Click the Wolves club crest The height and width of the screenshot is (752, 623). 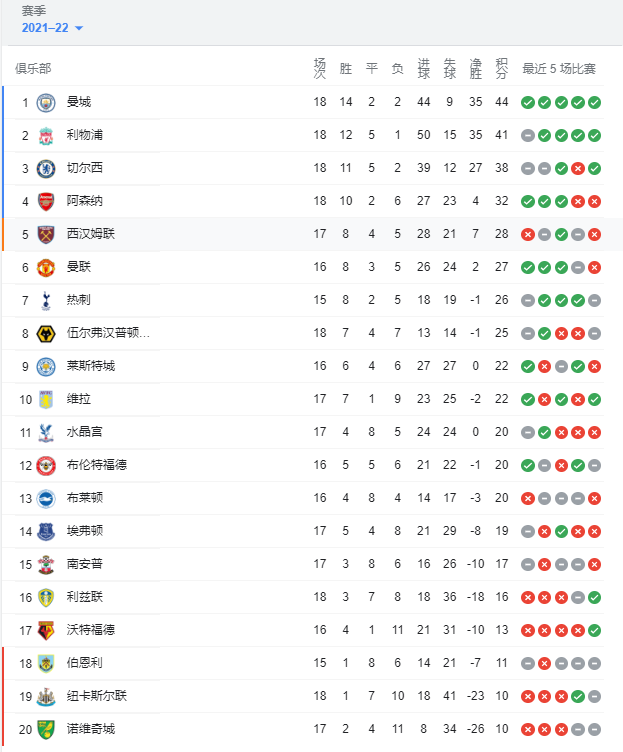[x=46, y=334]
